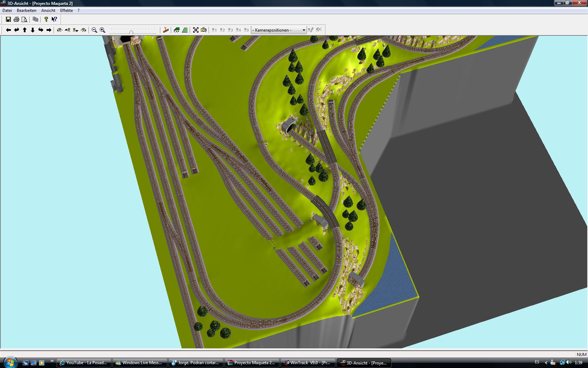The width and height of the screenshot is (588, 368).
Task: Click the 3D layout view of the railway
Action: 294,192
